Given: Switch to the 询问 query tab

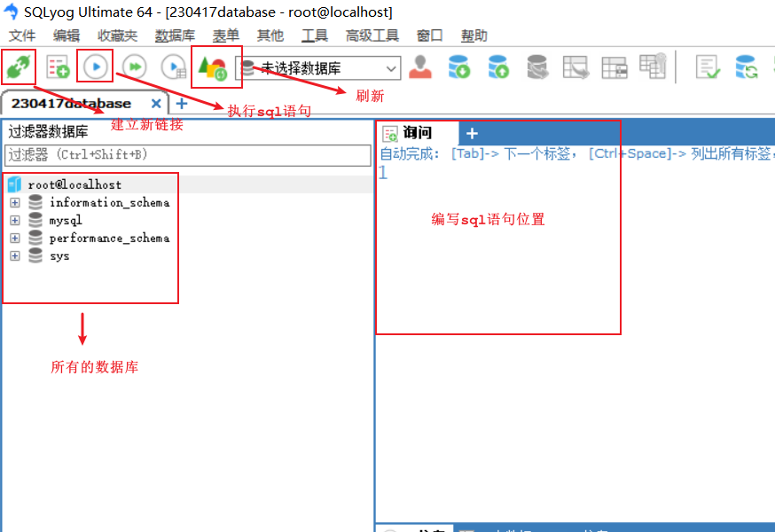Looking at the screenshot, I should coord(417,132).
